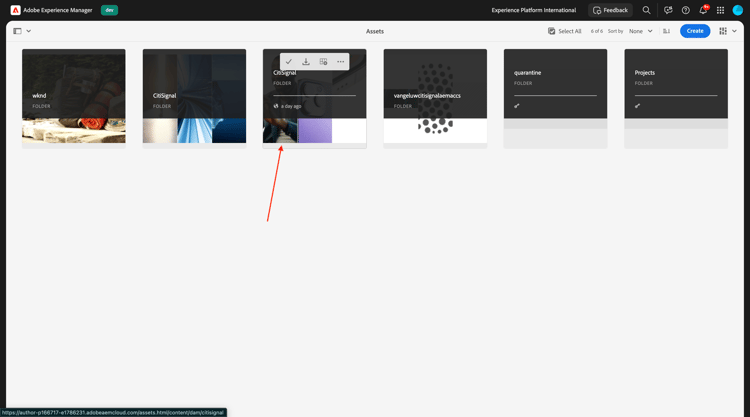Open the AI assistant chat icon
The height and width of the screenshot is (417, 750).
668,10
